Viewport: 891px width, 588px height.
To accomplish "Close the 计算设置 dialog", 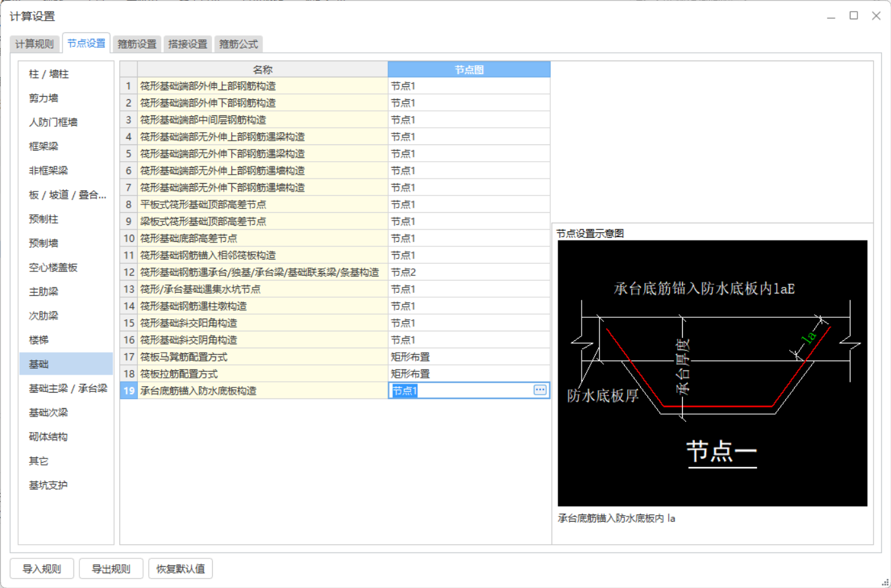I will tap(876, 15).
